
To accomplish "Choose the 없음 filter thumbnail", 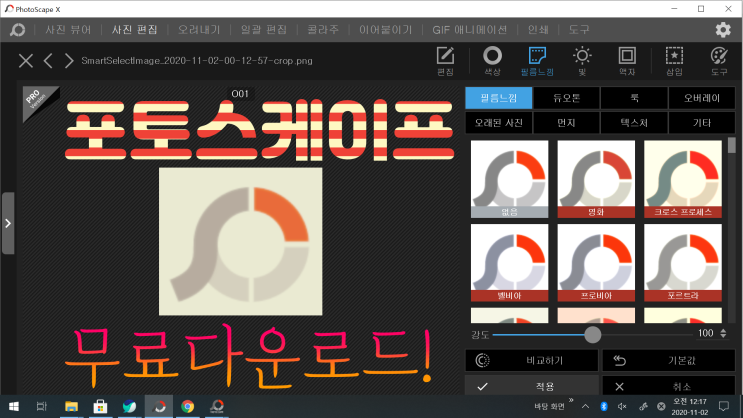I will click(509, 179).
